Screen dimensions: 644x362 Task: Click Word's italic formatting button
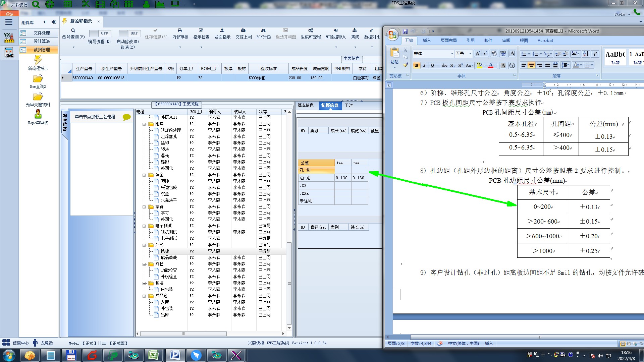tap(425, 65)
